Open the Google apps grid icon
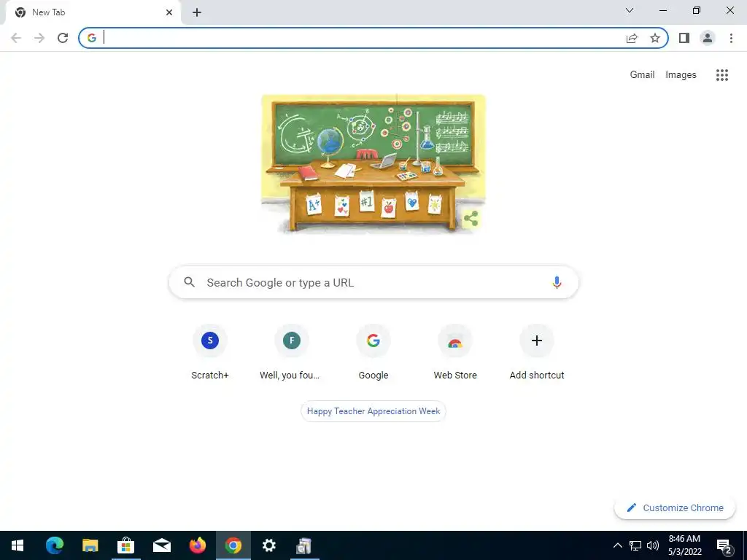 (722, 75)
